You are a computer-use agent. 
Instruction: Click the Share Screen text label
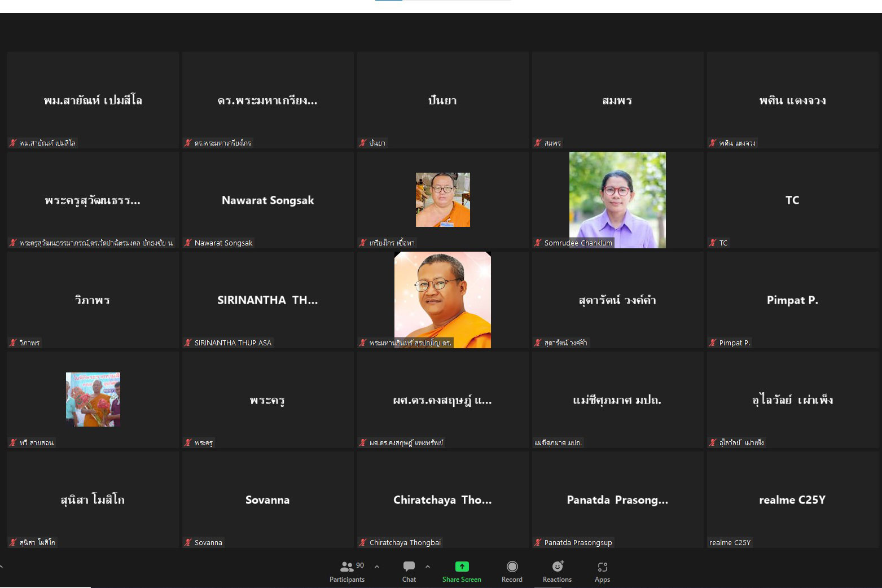coord(462,580)
